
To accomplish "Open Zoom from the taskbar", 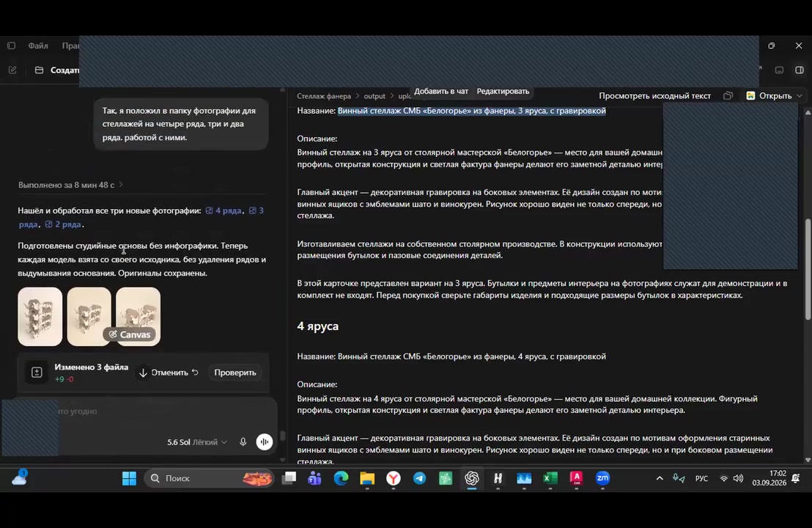I will coord(602,478).
